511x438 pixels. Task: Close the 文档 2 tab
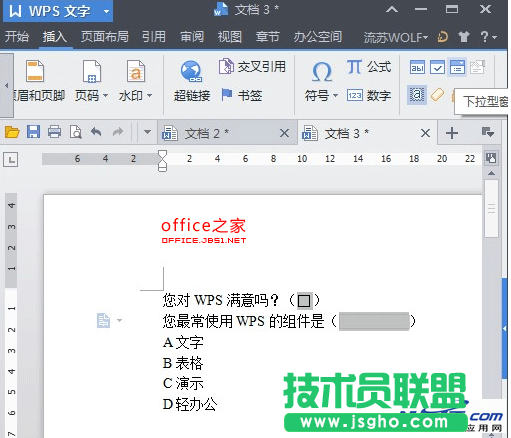click(x=284, y=133)
